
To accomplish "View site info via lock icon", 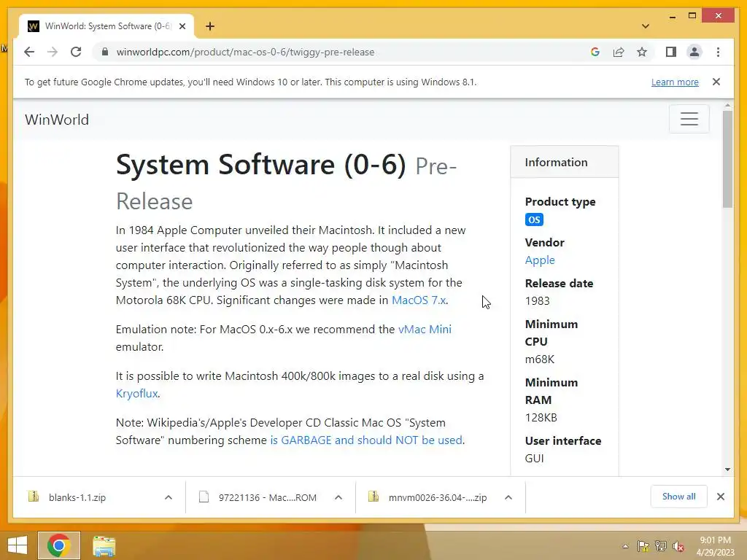I will pyautogui.click(x=105, y=52).
